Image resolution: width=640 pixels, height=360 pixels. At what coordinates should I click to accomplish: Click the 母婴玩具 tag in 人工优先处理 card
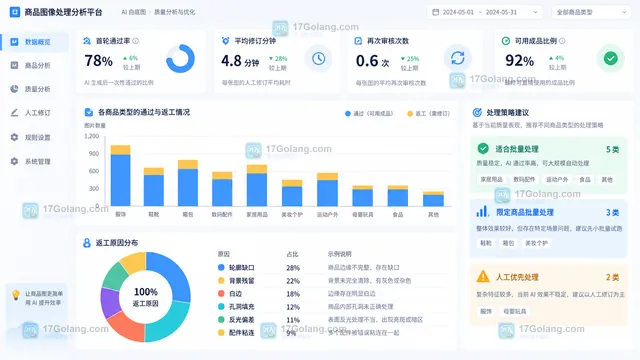[x=514, y=311]
